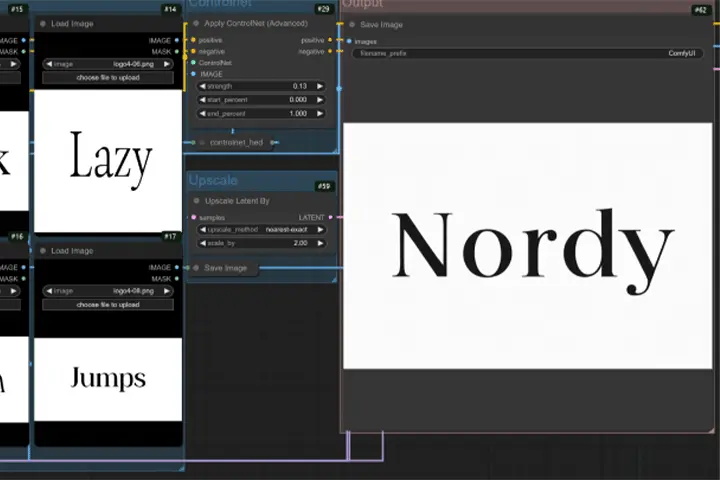Click the Apply ControlNet (Advanced) title
The height and width of the screenshot is (480, 720).
point(256,23)
